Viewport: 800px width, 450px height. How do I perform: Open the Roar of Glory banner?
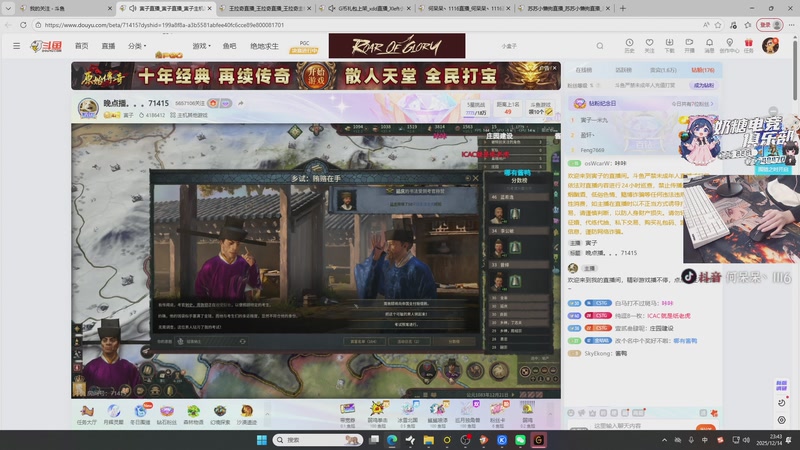click(x=397, y=46)
